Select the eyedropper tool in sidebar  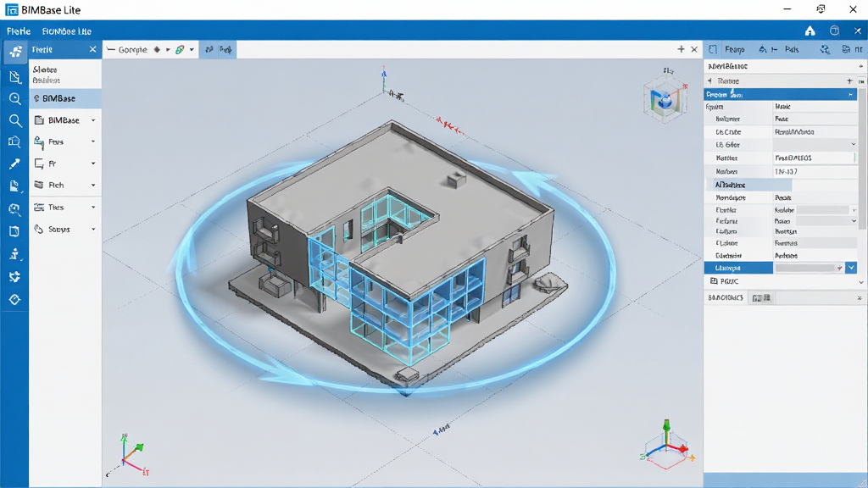pos(14,164)
